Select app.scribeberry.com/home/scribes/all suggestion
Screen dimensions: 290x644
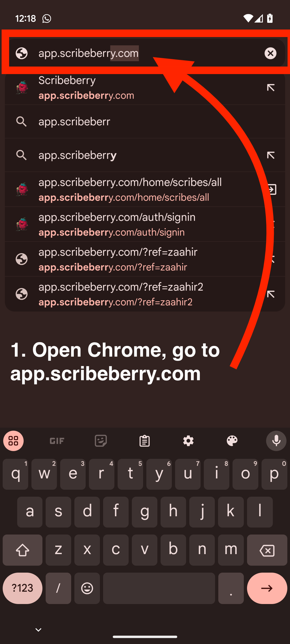145,189
